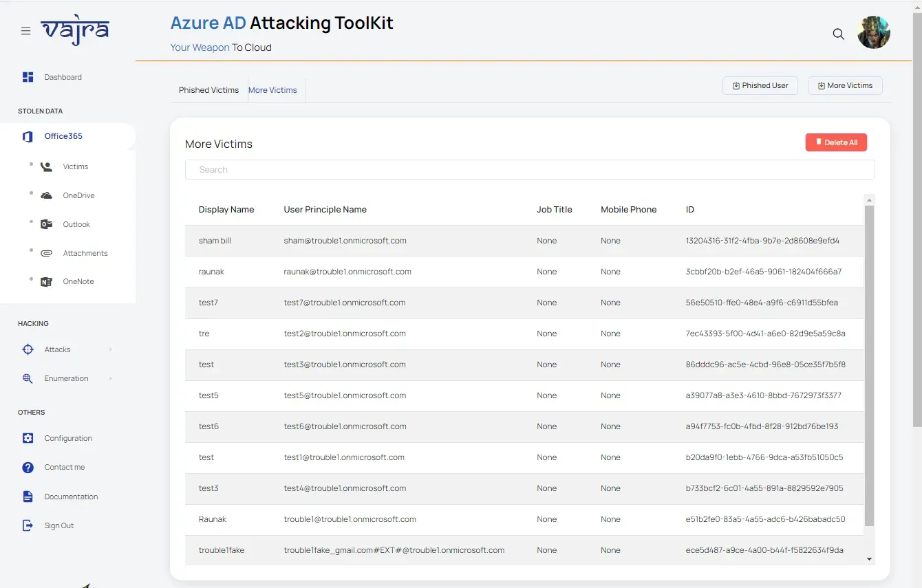Click the Victims phone icon

tap(46, 166)
